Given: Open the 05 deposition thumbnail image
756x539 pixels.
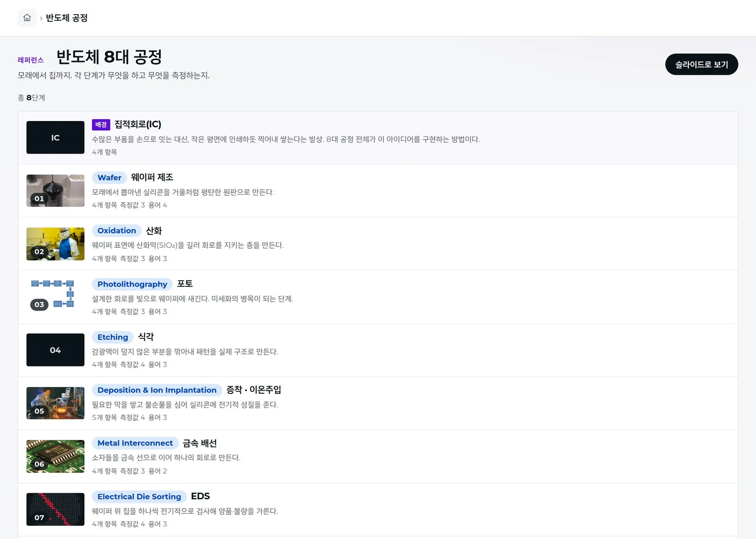Looking at the screenshot, I should pos(55,403).
